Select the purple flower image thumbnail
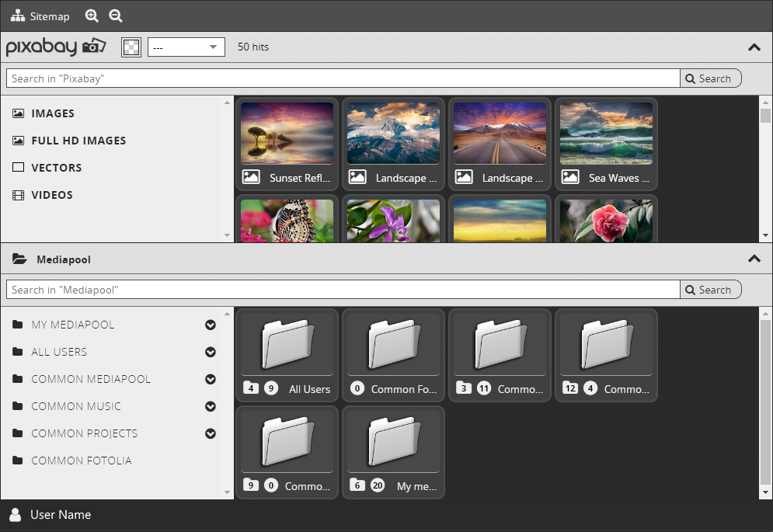The width and height of the screenshot is (773, 532). pyautogui.click(x=393, y=221)
